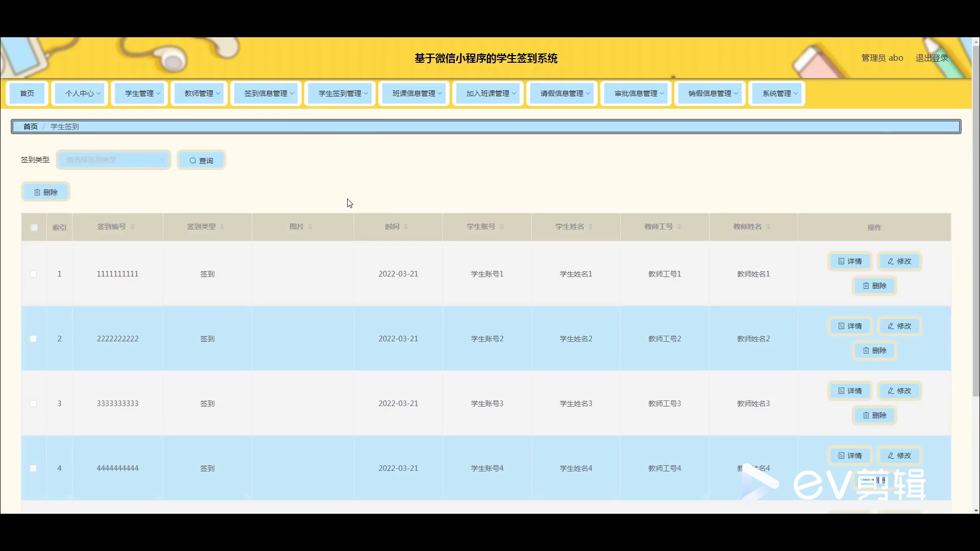Click the 修改 button for row 1111111111
The height and width of the screenshot is (551, 980).
tap(899, 261)
